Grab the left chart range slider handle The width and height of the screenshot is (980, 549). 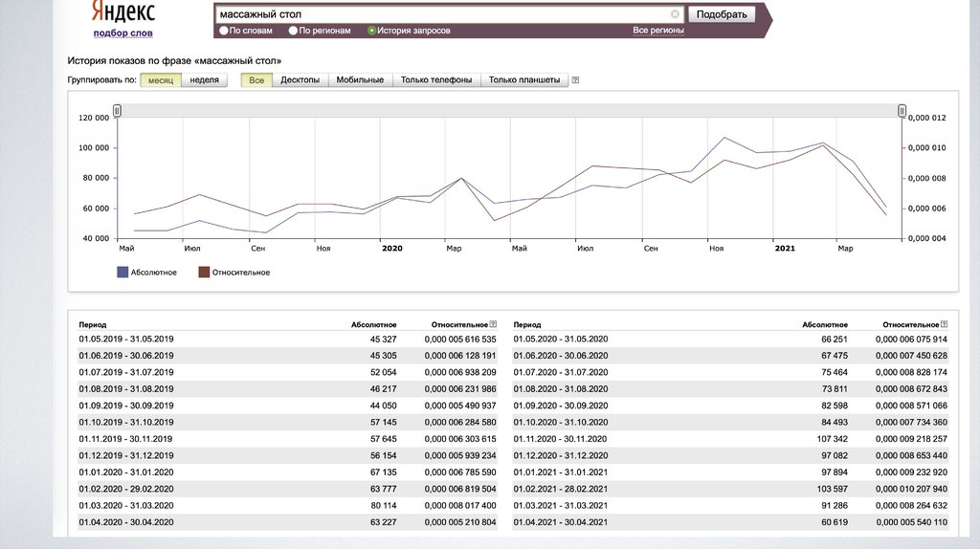point(117,111)
